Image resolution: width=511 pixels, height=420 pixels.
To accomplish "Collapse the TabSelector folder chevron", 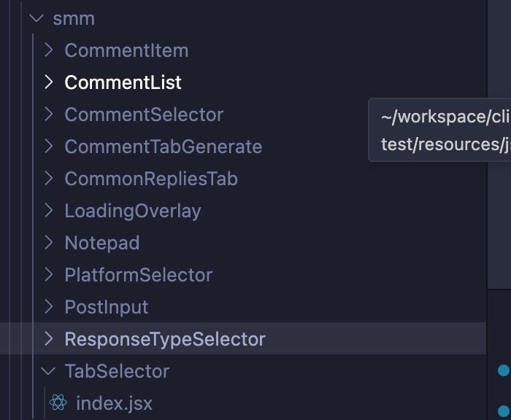I will [x=48, y=371].
